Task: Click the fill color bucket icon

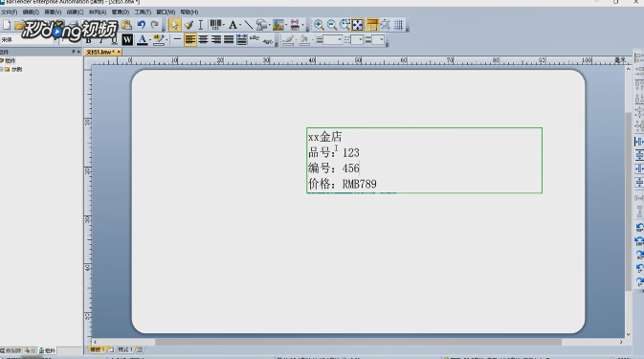Action: point(304,40)
